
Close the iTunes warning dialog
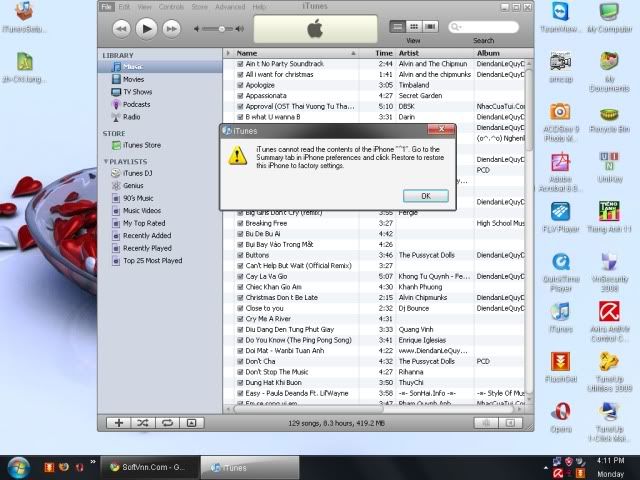point(441,130)
